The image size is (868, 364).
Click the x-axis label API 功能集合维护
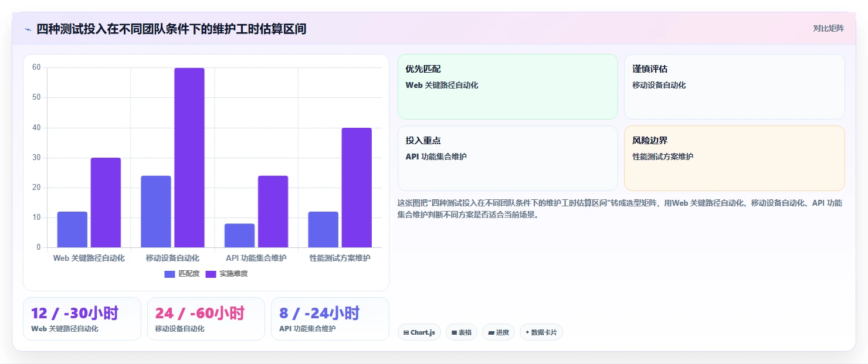click(256, 258)
